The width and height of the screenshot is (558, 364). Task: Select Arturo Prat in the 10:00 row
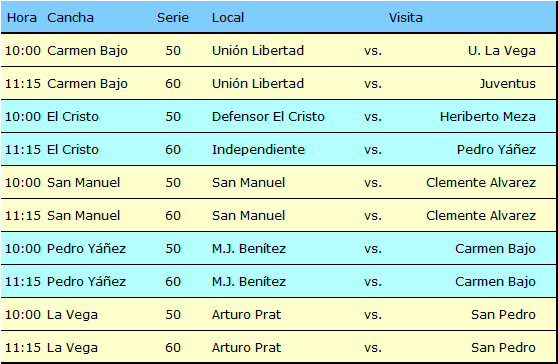pyautogui.click(x=246, y=315)
